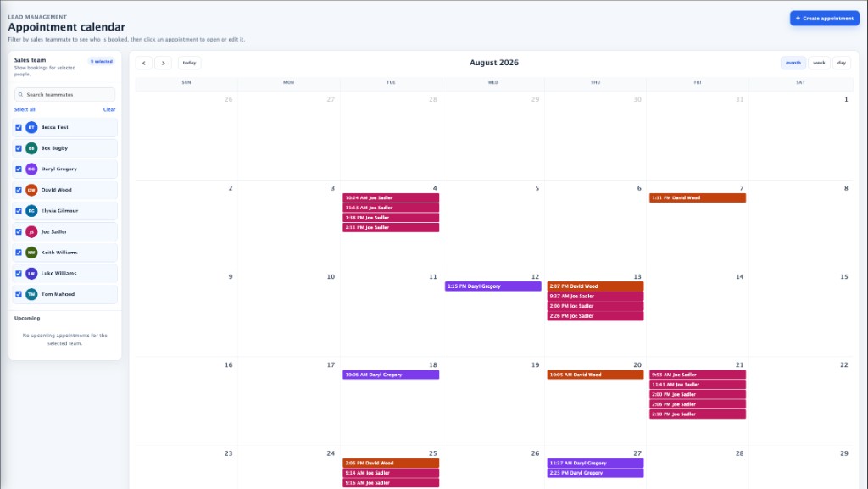Click David Wood's orange DW avatar
The height and width of the screenshot is (489, 868).
coord(31,190)
